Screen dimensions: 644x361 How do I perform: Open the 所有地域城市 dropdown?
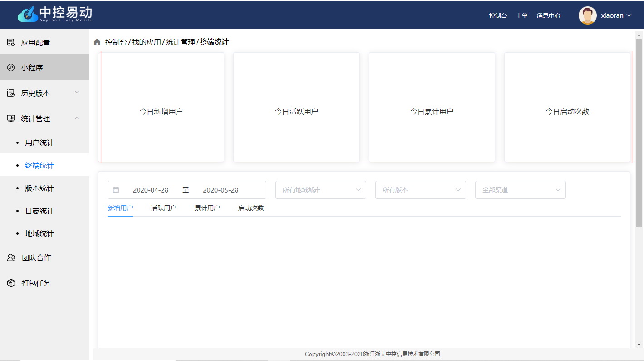click(x=321, y=190)
